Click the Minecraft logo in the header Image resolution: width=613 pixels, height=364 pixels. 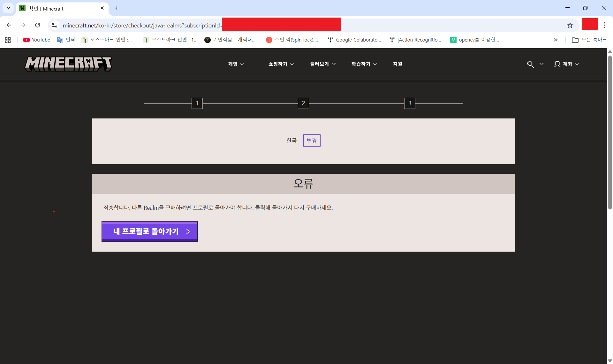coord(68,64)
